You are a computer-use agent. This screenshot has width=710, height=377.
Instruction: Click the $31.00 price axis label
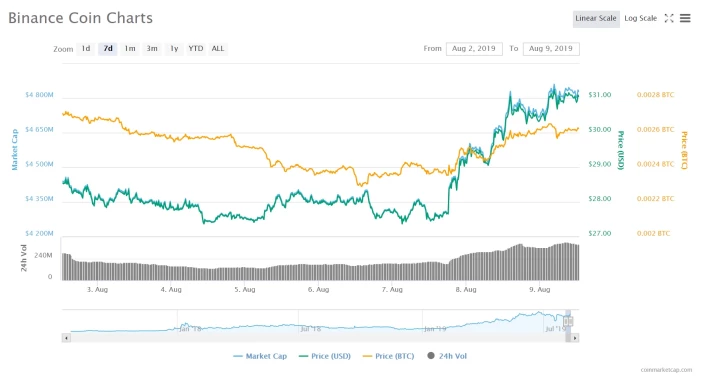click(600, 95)
